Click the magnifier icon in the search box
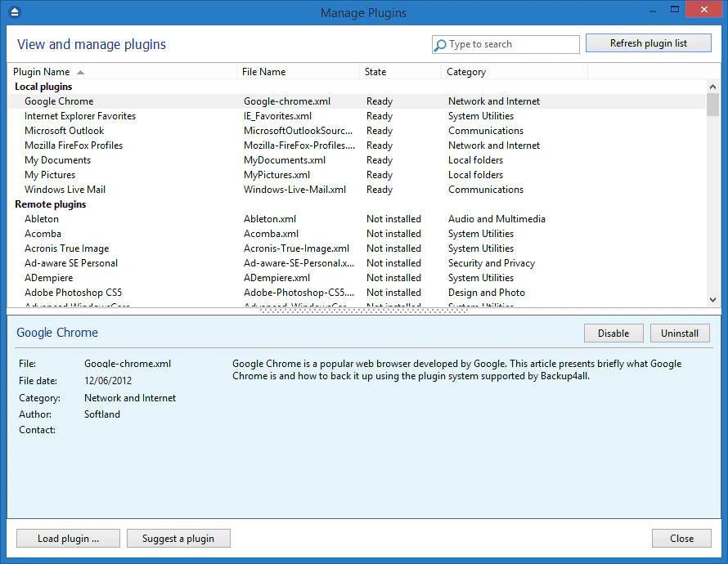Screen dimensions: 728x564 (x=442, y=44)
